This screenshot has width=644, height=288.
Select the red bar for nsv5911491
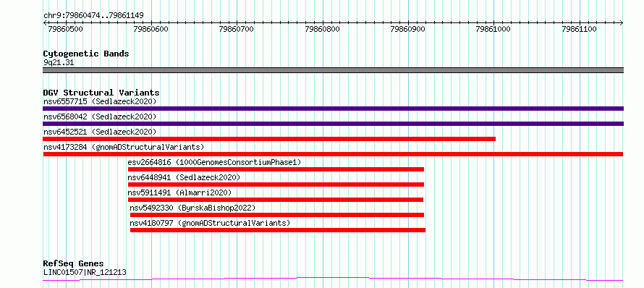pos(275,200)
